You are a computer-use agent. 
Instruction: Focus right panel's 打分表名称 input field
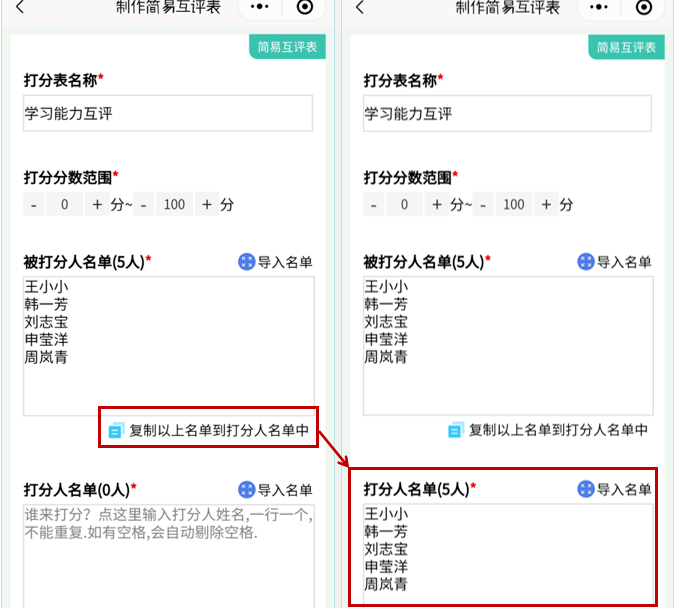coord(507,113)
